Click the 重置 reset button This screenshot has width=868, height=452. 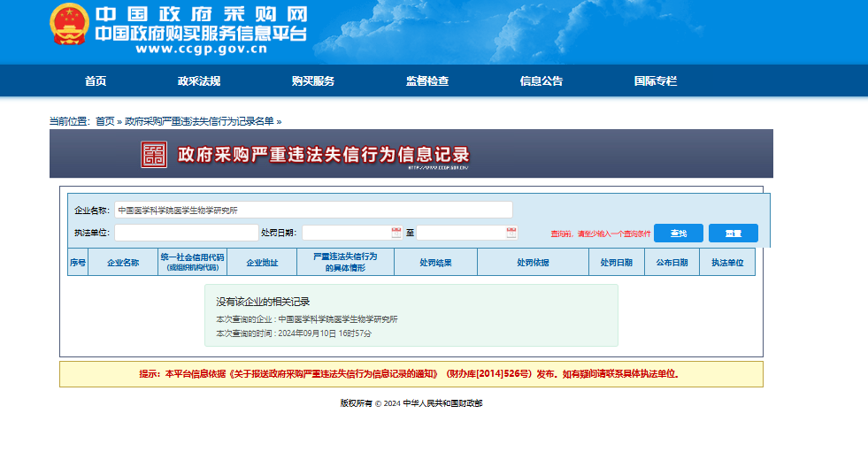(x=733, y=234)
